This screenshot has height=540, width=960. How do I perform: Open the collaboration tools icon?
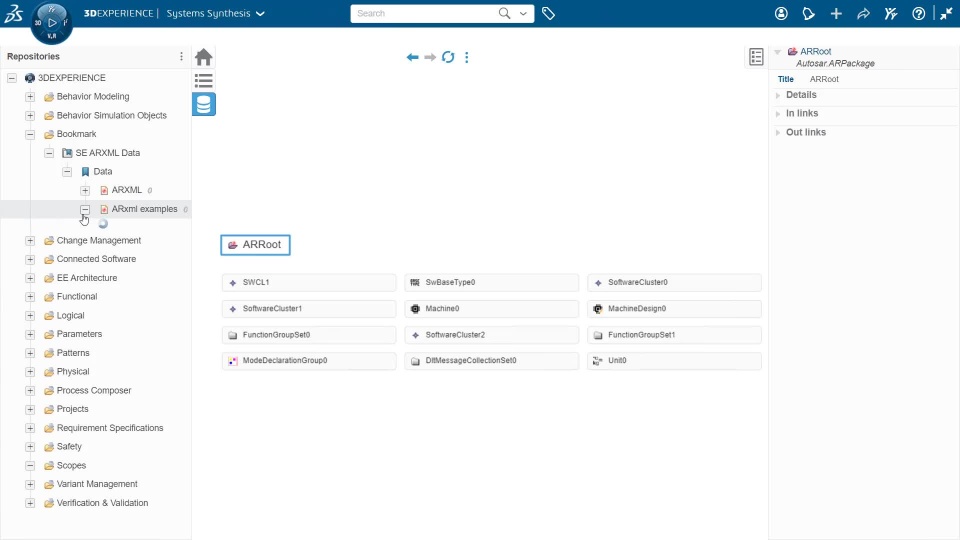click(891, 13)
